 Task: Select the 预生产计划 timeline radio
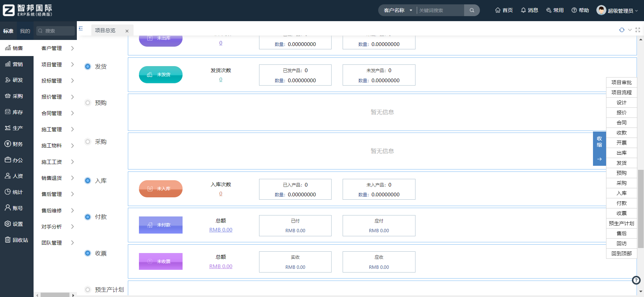click(x=88, y=289)
